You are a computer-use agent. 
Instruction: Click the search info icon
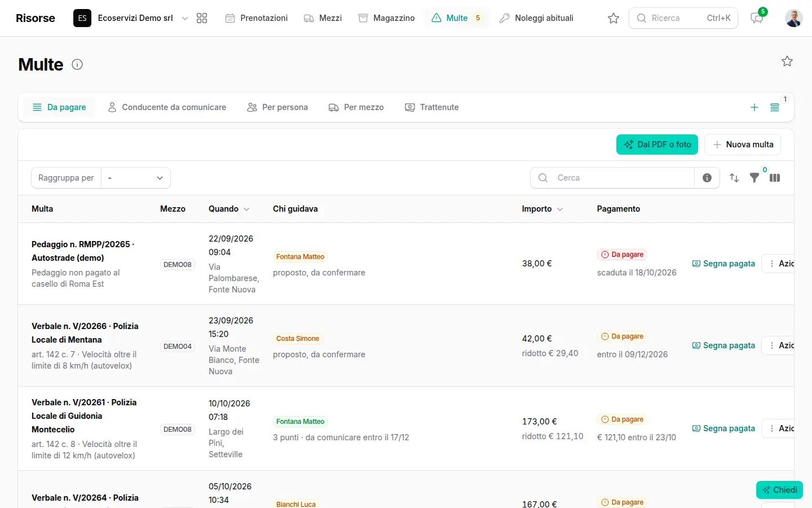[x=707, y=178]
